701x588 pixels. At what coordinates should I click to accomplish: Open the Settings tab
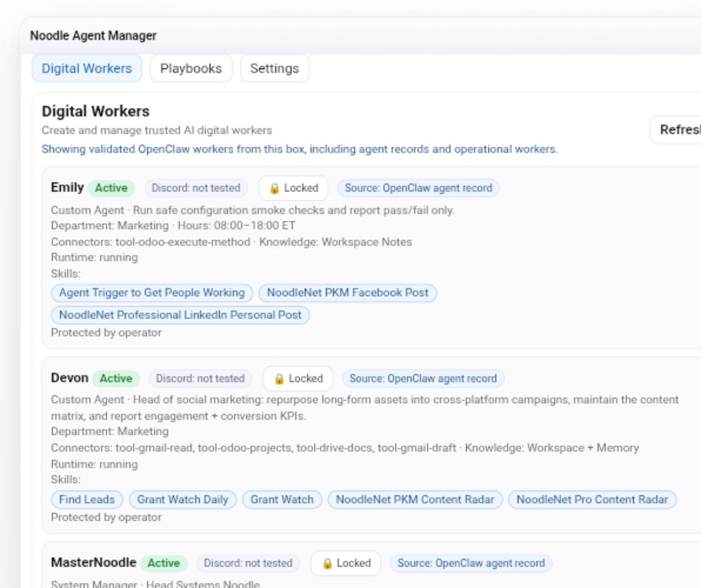(x=274, y=68)
